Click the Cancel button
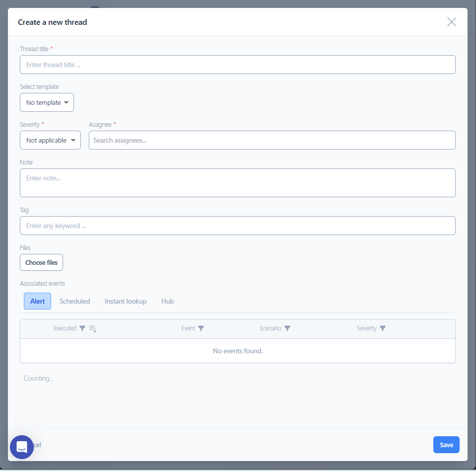The height and width of the screenshot is (471, 476). (37, 445)
